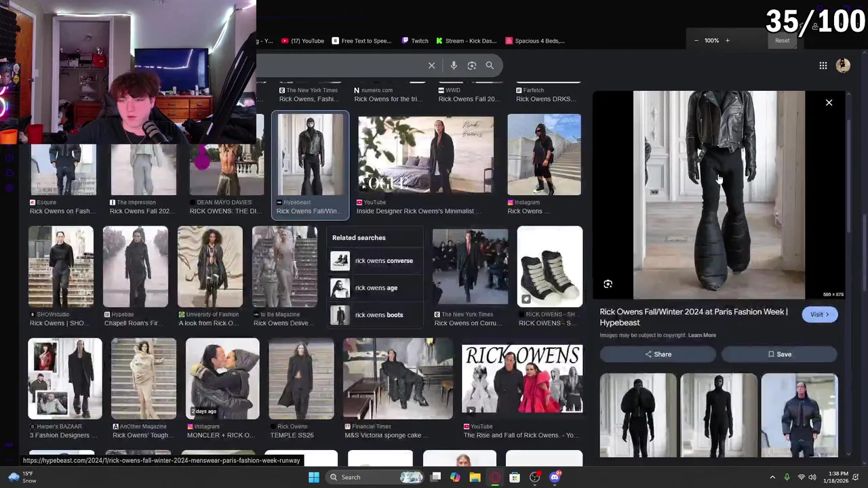
Task: Clear the search box with the X icon
Action: pos(431,66)
